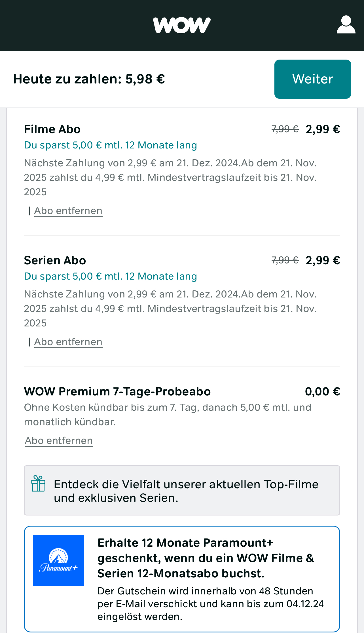Tap the Heute zu zahlen total
The width and height of the screenshot is (364, 633).
89,79
